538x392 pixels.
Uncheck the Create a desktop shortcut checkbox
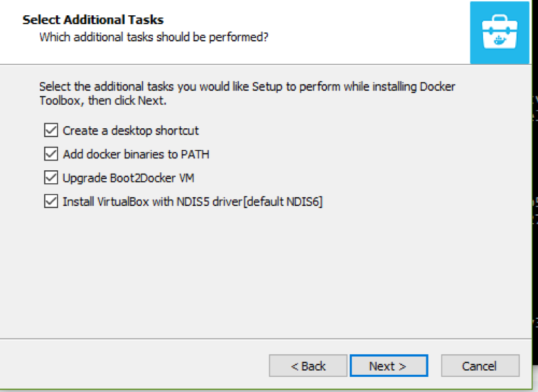[x=50, y=130]
